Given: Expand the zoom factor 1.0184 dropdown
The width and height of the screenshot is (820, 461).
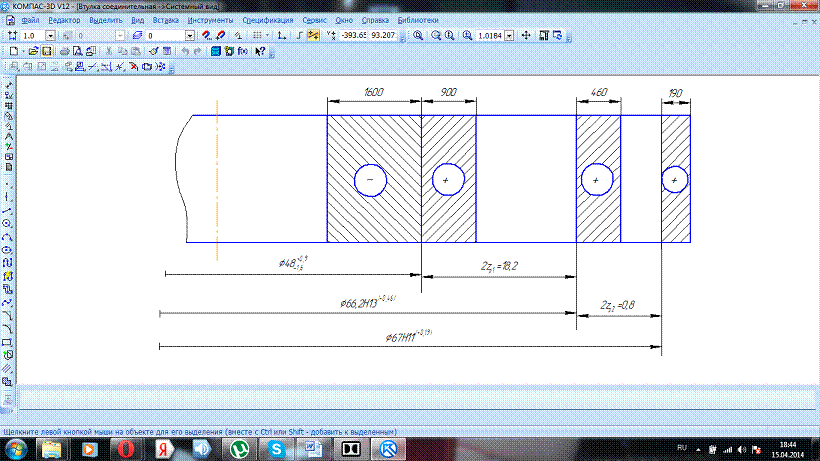Looking at the screenshot, I should (510, 35).
